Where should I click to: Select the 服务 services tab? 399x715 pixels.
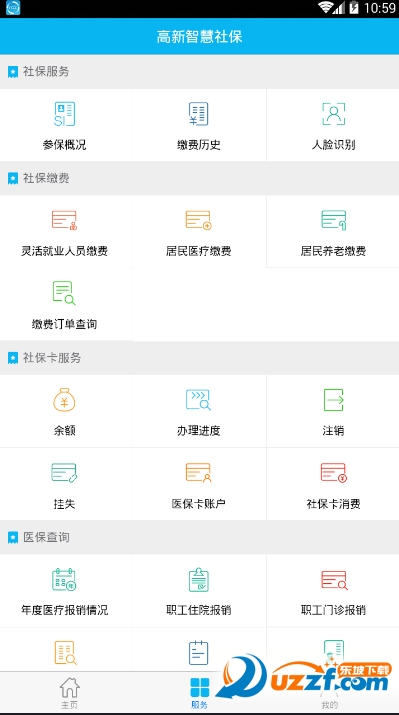click(x=199, y=693)
